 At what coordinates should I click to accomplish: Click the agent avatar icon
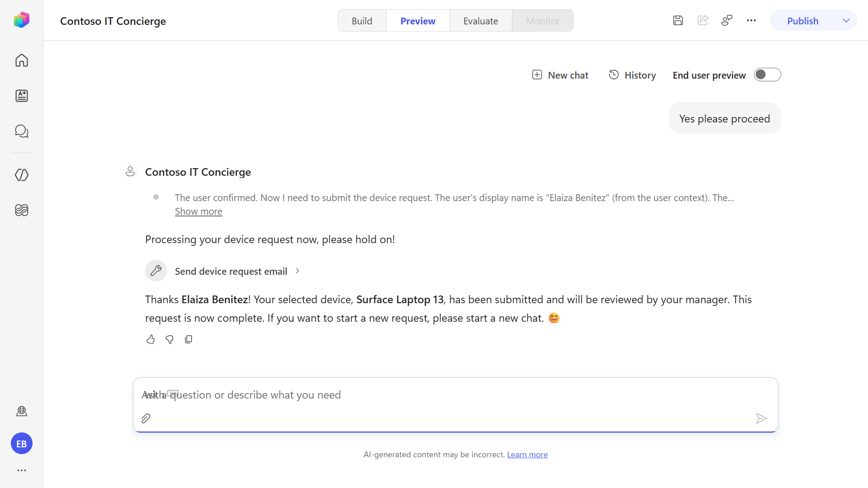(x=130, y=171)
